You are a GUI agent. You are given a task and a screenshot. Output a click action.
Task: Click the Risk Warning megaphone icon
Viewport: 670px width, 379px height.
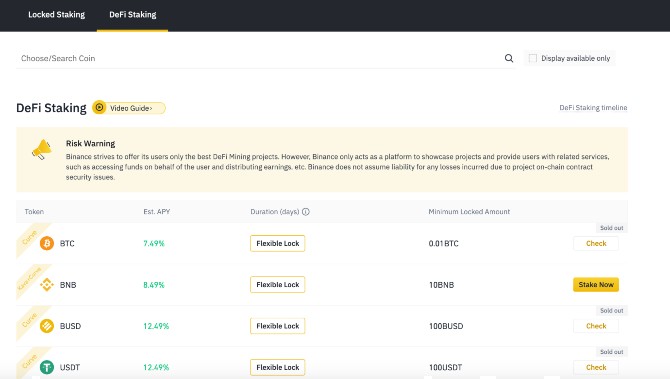tap(41, 150)
